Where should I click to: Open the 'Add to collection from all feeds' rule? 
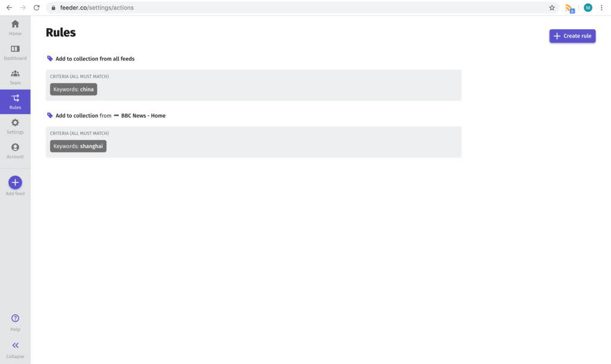tap(95, 59)
